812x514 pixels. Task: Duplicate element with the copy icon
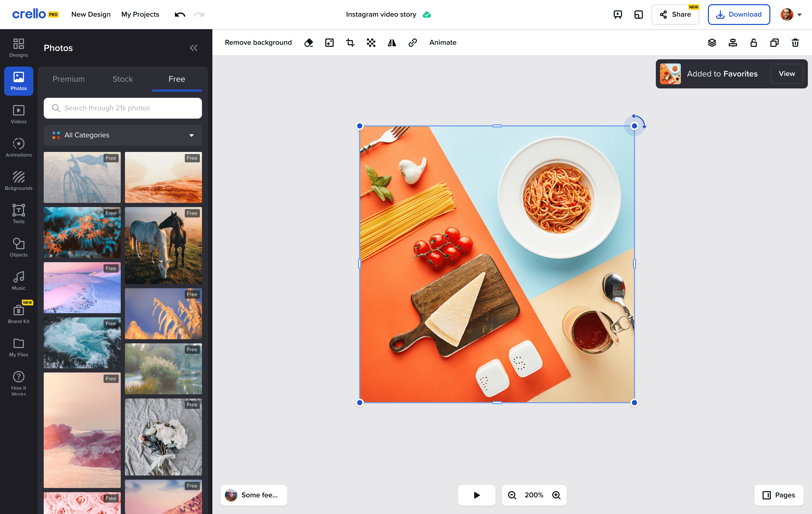click(774, 43)
